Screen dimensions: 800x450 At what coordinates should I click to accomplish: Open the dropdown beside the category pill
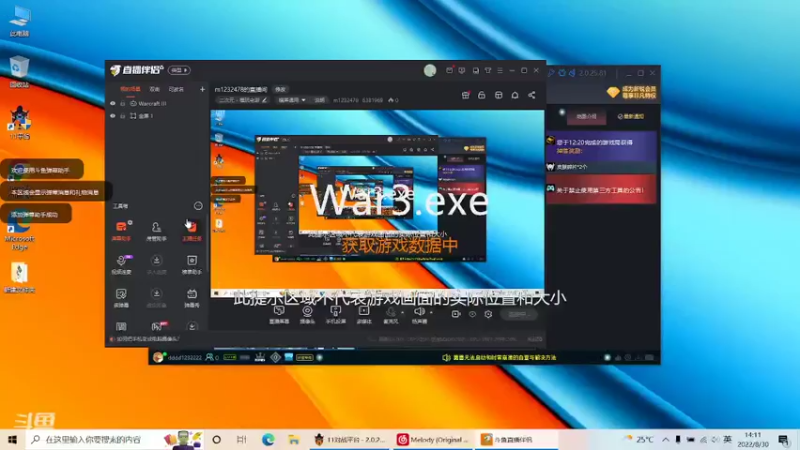coord(291,101)
